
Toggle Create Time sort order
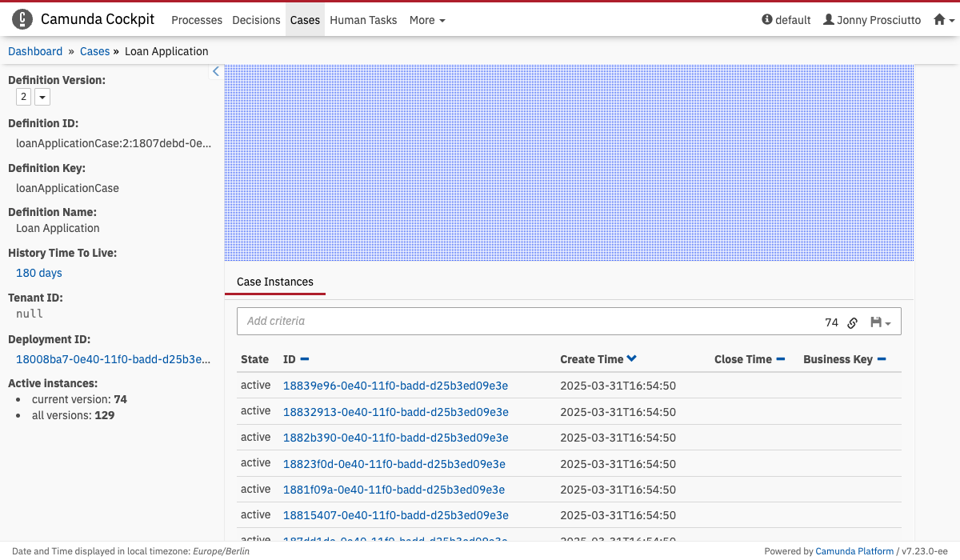click(x=632, y=359)
